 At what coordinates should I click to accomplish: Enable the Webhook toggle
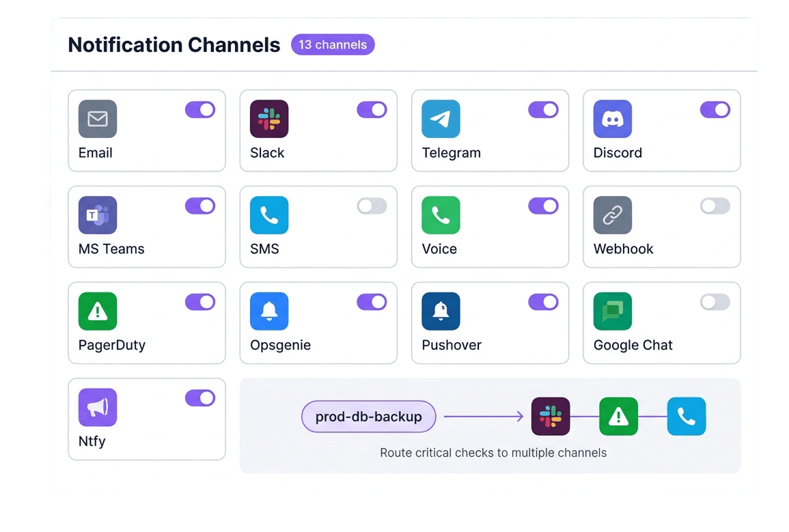coord(715,206)
